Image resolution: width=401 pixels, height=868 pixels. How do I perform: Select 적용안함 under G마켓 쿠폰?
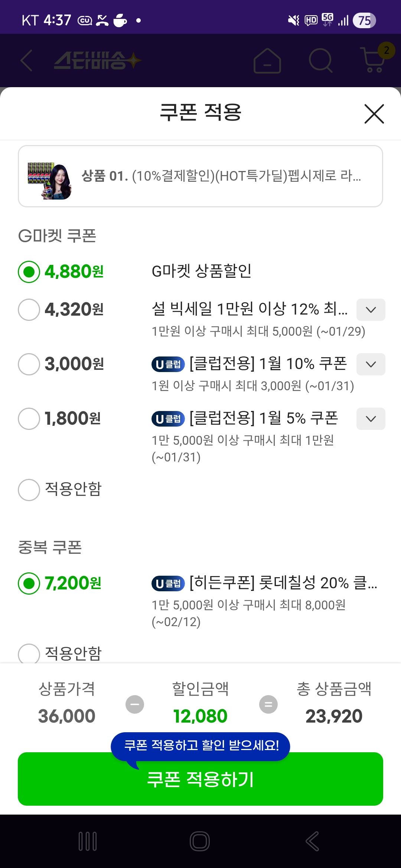pos(29,490)
